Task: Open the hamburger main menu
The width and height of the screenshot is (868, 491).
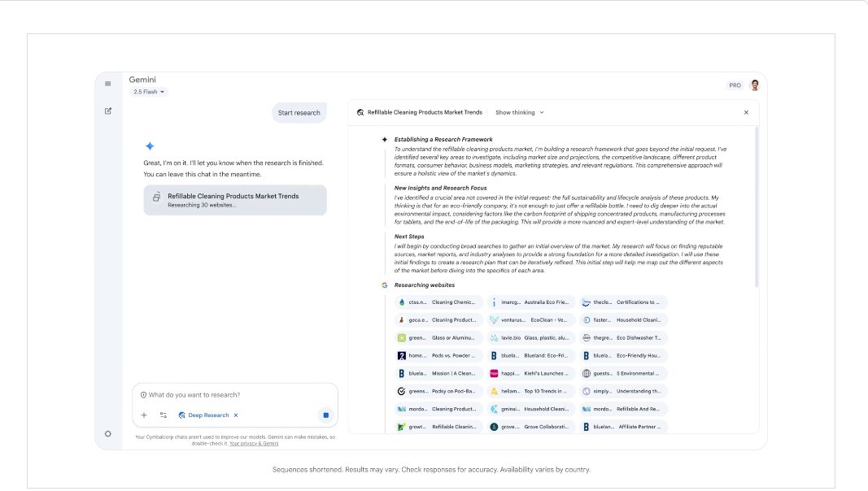Action: click(x=108, y=84)
